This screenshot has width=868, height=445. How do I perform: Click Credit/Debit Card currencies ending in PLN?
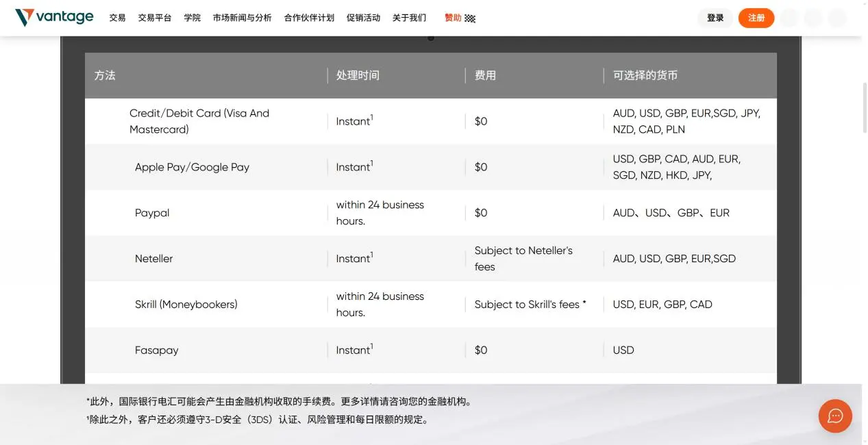[x=686, y=121]
